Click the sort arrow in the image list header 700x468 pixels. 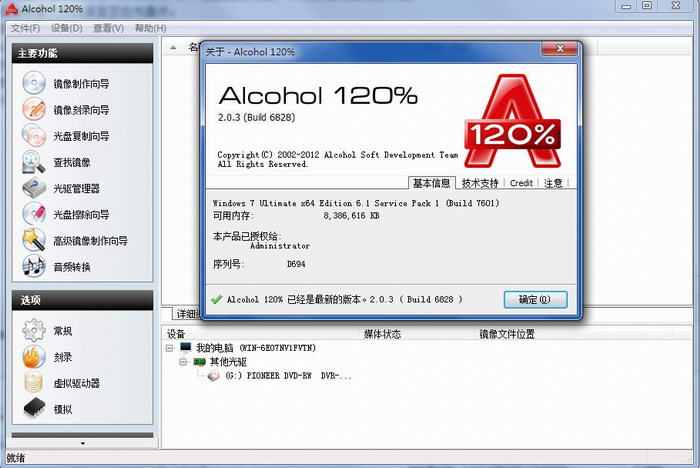(x=173, y=47)
